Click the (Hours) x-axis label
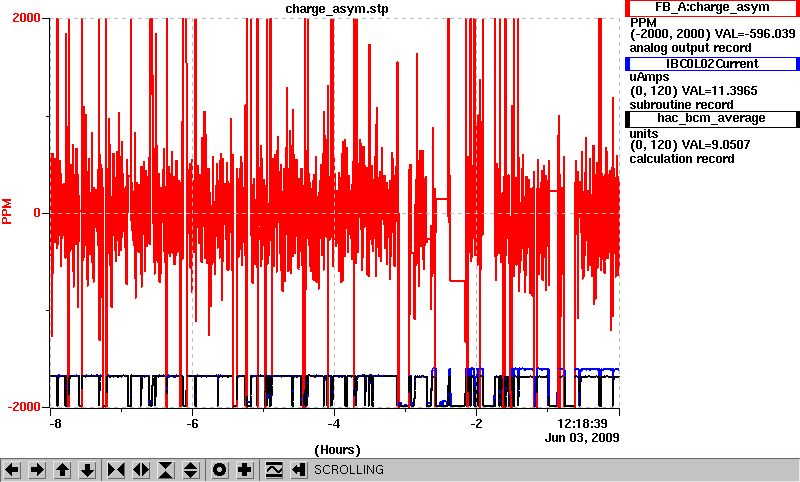This screenshot has width=800, height=482. tap(337, 450)
